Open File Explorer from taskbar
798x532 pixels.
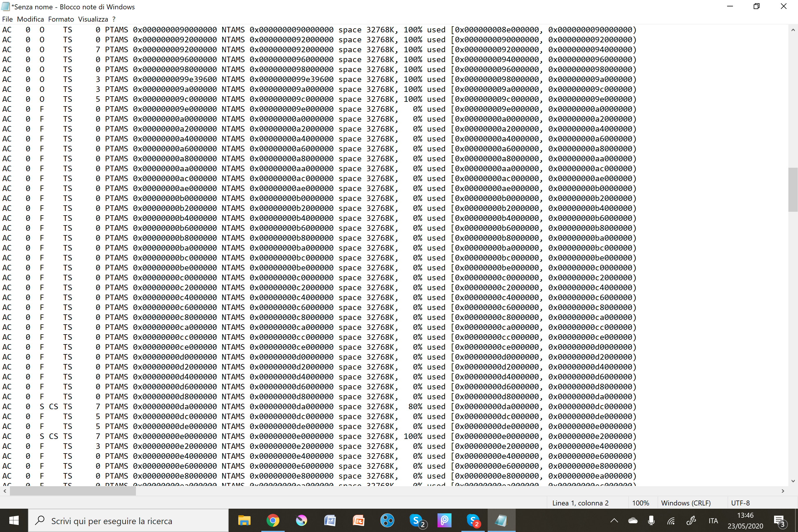[x=244, y=520]
